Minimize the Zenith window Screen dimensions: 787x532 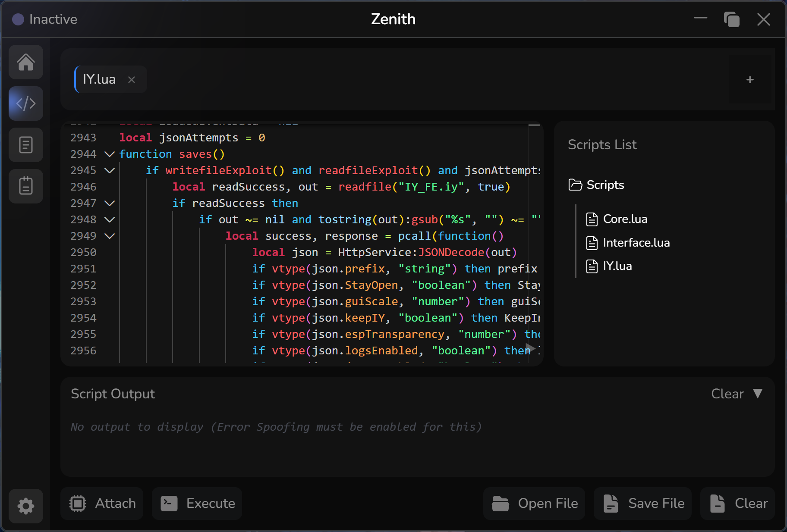point(701,19)
